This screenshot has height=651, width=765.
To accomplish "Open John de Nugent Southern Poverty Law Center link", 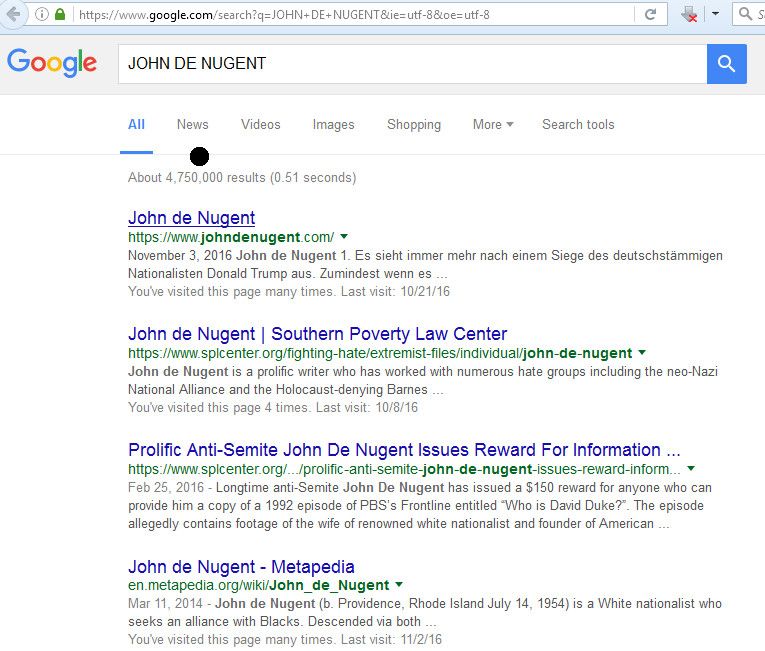I will pos(318,334).
